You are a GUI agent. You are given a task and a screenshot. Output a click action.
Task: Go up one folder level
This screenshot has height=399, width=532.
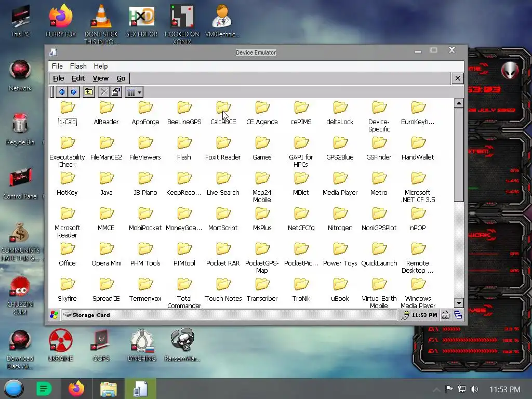[88, 92]
